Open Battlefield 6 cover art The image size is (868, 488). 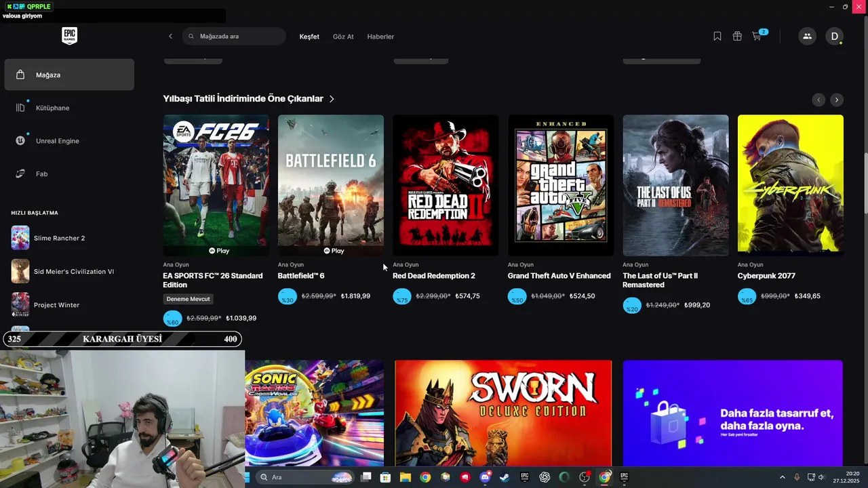pyautogui.click(x=331, y=185)
